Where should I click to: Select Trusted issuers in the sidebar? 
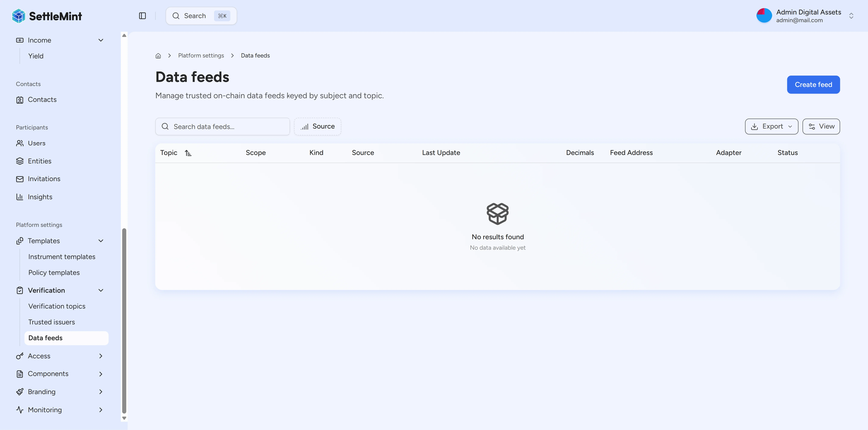click(52, 322)
